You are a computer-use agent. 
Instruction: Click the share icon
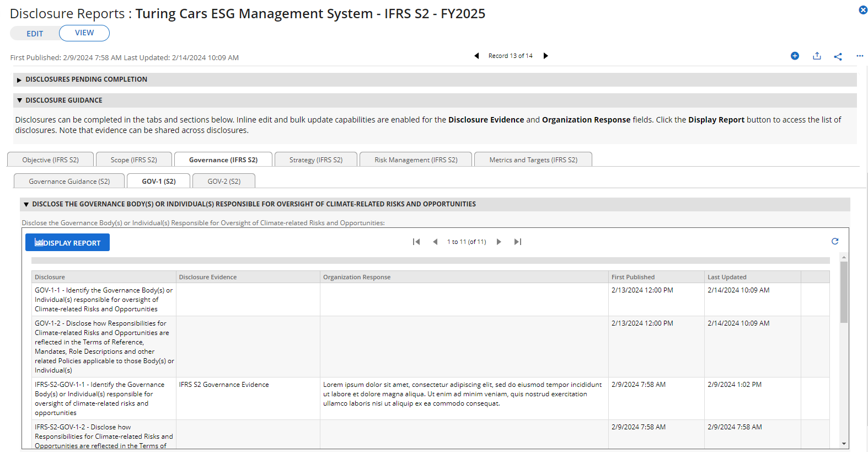838,56
